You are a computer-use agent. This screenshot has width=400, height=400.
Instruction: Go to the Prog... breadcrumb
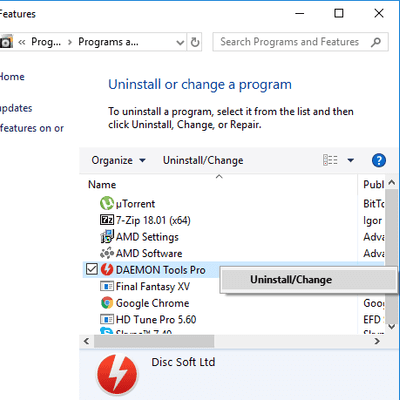(46, 42)
